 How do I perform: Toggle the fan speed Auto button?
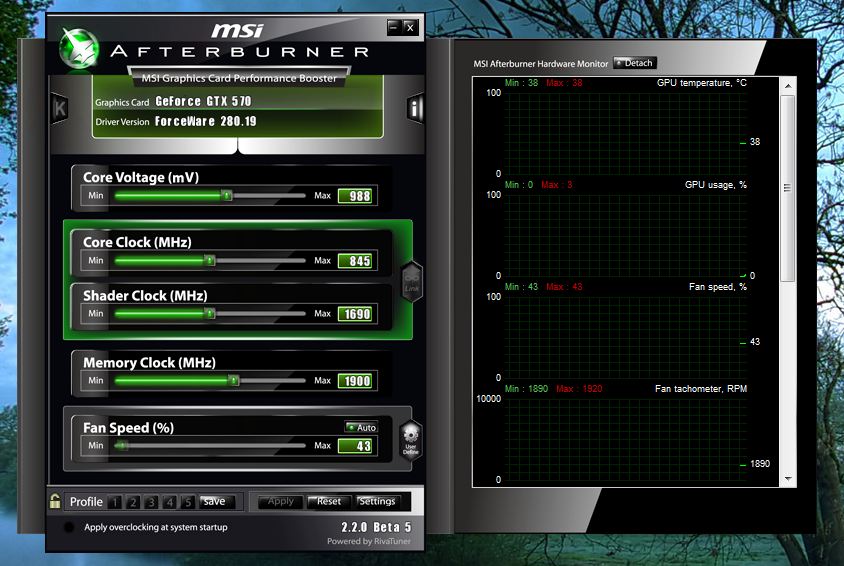[361, 427]
